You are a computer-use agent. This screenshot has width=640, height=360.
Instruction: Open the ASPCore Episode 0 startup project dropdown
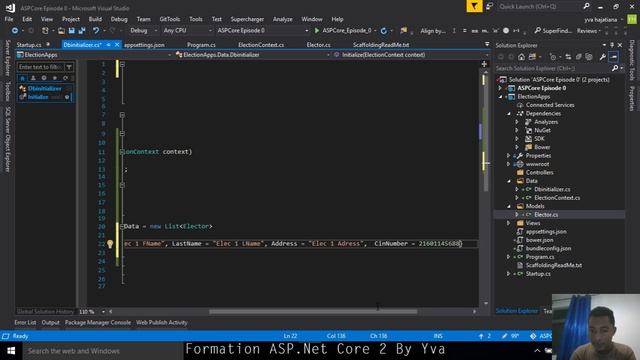click(x=262, y=31)
